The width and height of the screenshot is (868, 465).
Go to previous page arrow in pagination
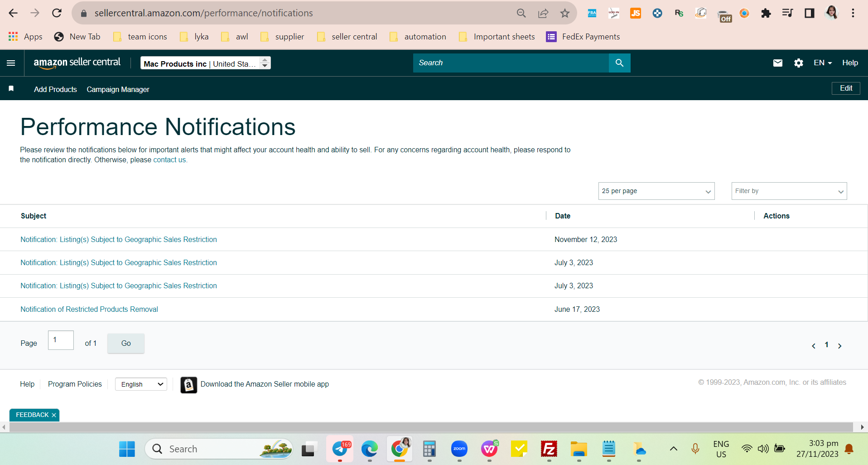click(814, 346)
